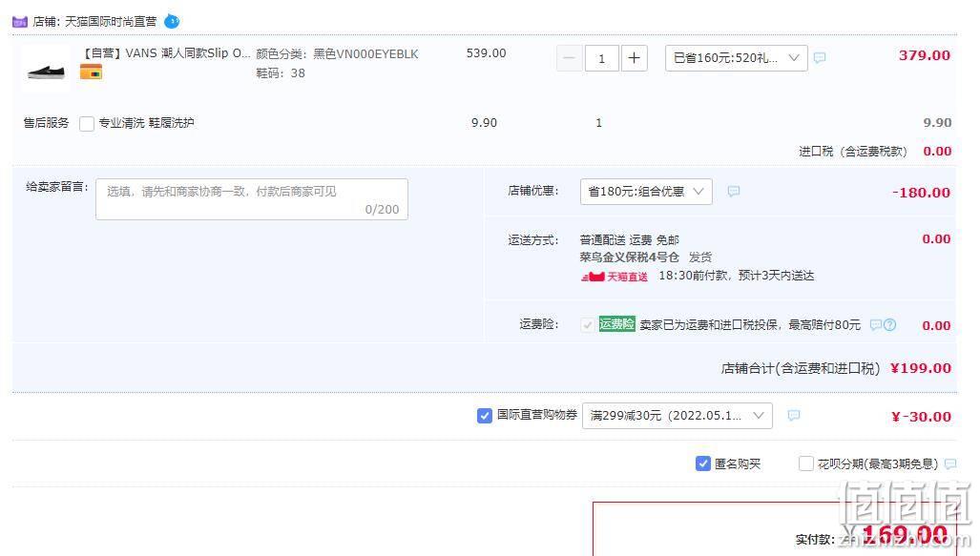
Task: Open the VANS Slip On product title link
Action: coord(167,53)
